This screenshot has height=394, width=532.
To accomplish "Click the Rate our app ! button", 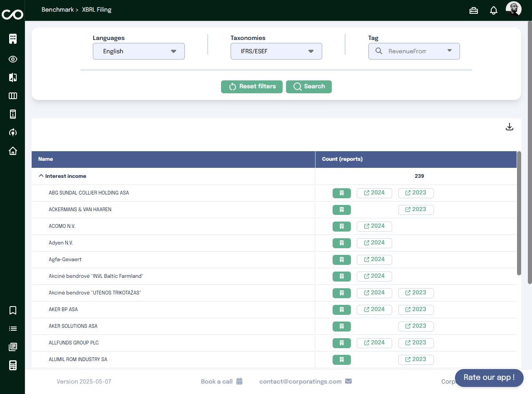I will point(489,378).
